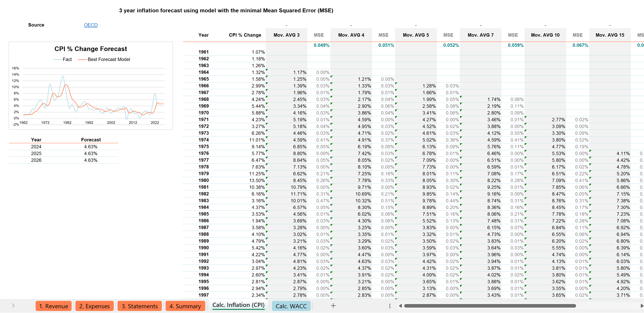The image size is (644, 313).
Task: Select the Calc. Inflation (CPI) tab
Action: click(x=238, y=305)
